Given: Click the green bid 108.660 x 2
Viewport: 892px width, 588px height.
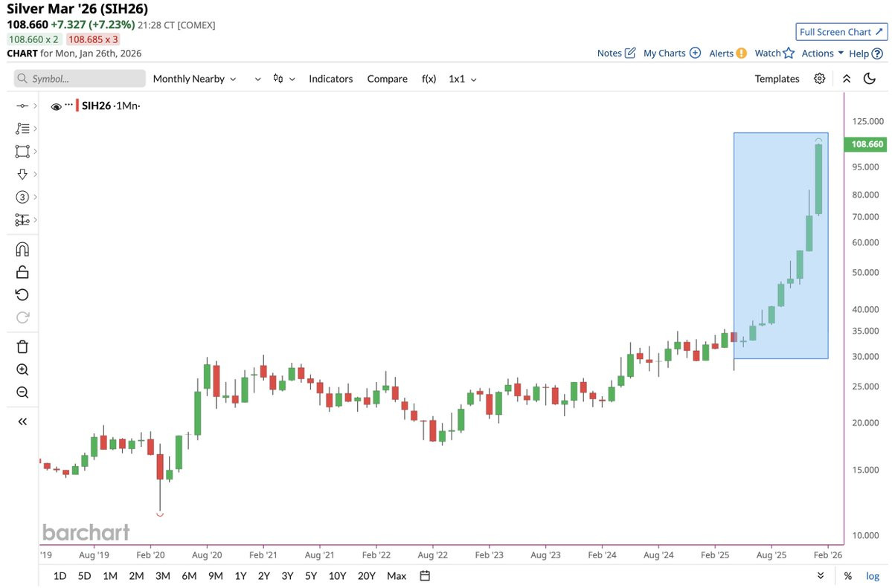Looking at the screenshot, I should pyautogui.click(x=33, y=39).
